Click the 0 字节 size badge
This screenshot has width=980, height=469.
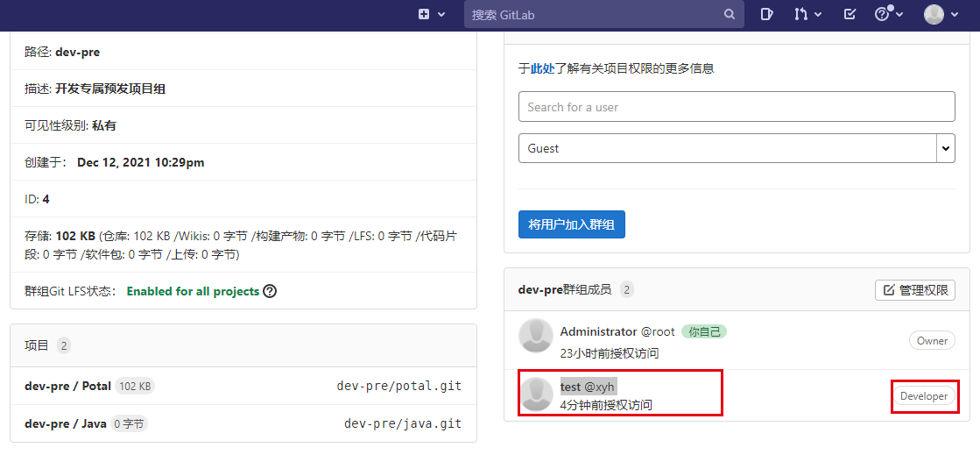(130, 424)
